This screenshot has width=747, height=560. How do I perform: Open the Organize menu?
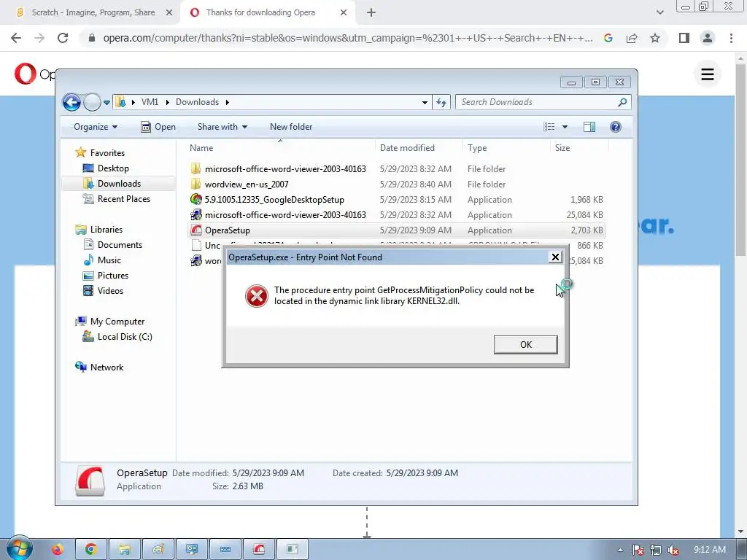(x=96, y=127)
